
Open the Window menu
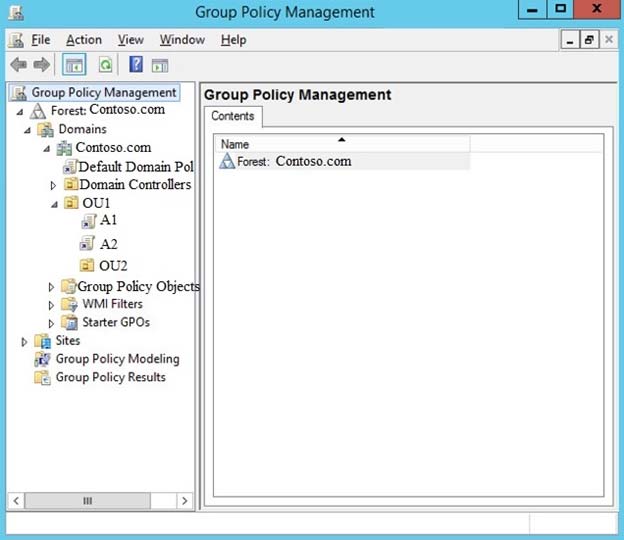click(x=182, y=40)
